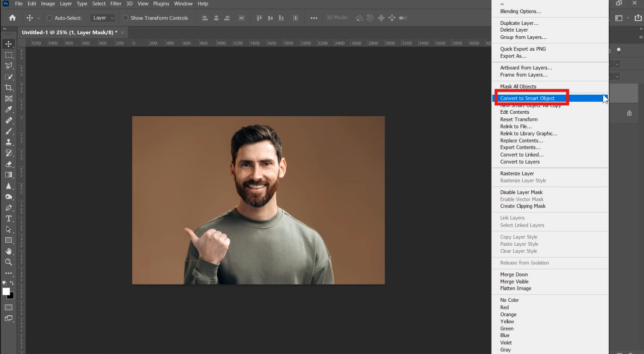Open the Auto-Select Layer dropdown
644x354 pixels.
(103, 18)
